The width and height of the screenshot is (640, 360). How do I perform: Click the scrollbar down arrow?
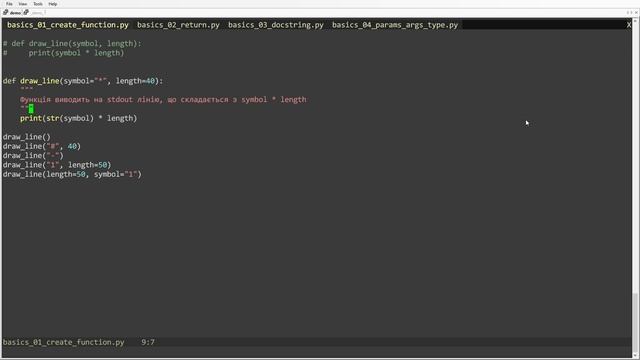(x=636, y=356)
